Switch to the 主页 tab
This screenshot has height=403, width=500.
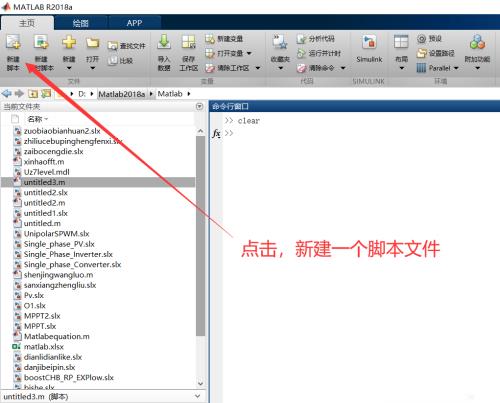27,23
